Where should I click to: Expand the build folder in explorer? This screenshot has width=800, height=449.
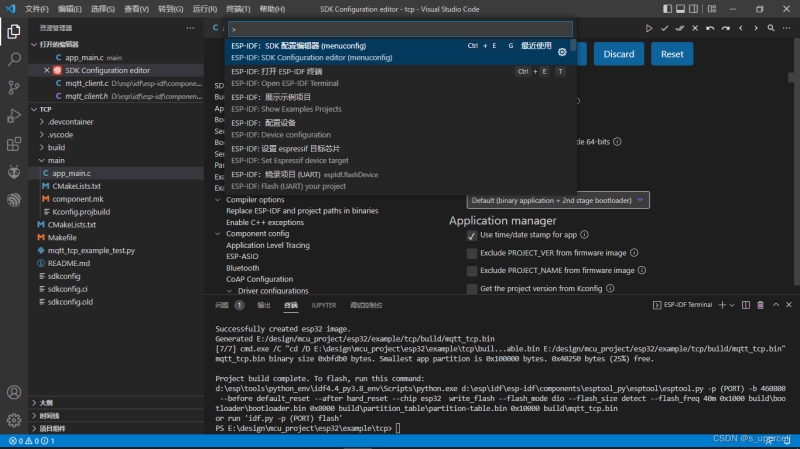56,147
